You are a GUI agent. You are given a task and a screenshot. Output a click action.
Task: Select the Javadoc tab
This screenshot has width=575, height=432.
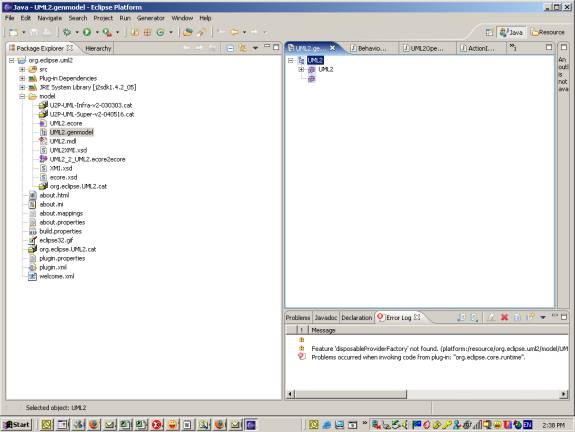pyautogui.click(x=326, y=318)
